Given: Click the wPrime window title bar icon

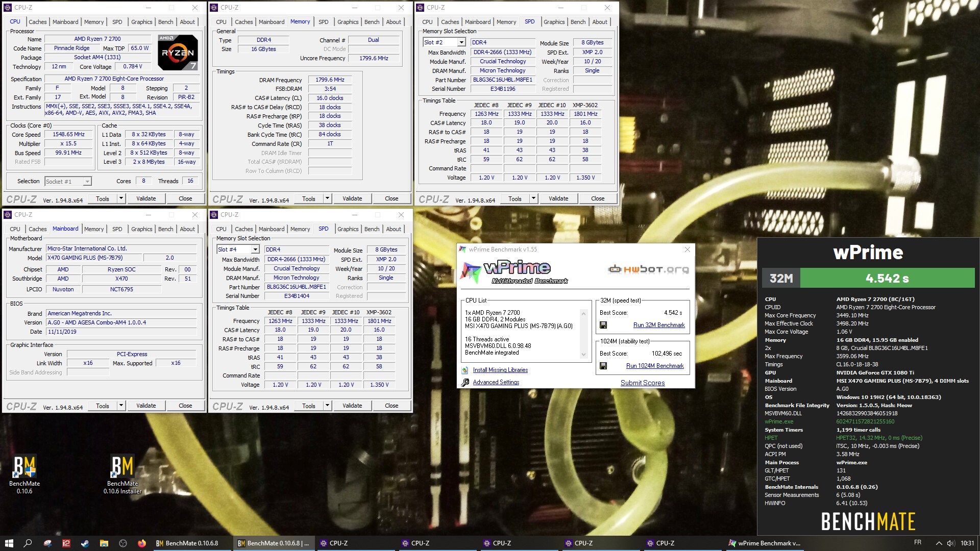Looking at the screenshot, I should coord(462,249).
